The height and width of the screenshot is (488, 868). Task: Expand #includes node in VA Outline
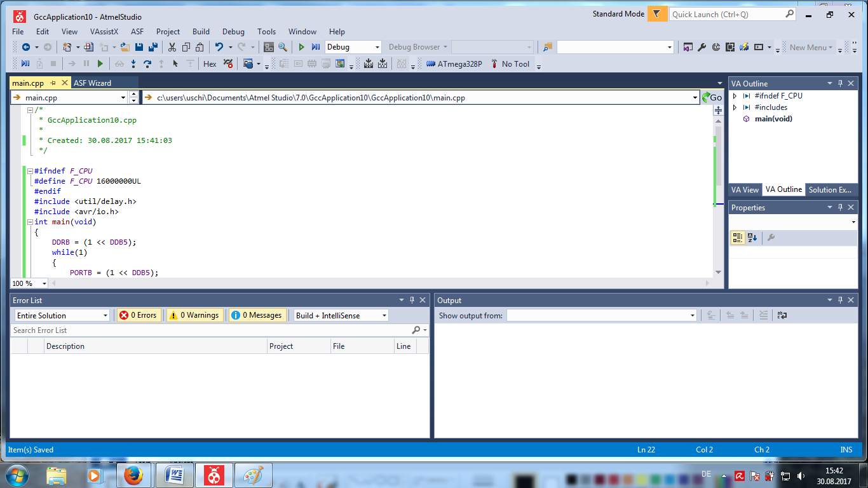[x=735, y=107]
